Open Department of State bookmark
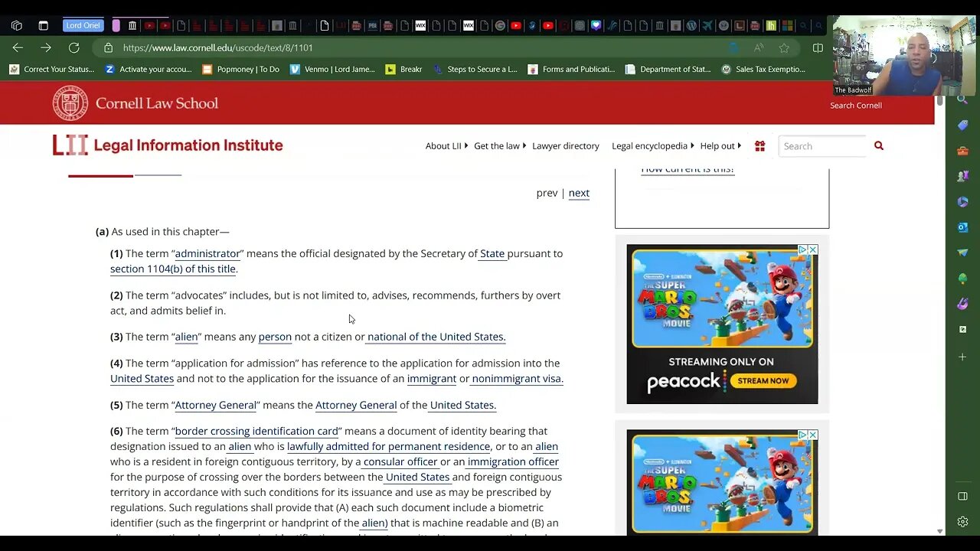 [668, 69]
